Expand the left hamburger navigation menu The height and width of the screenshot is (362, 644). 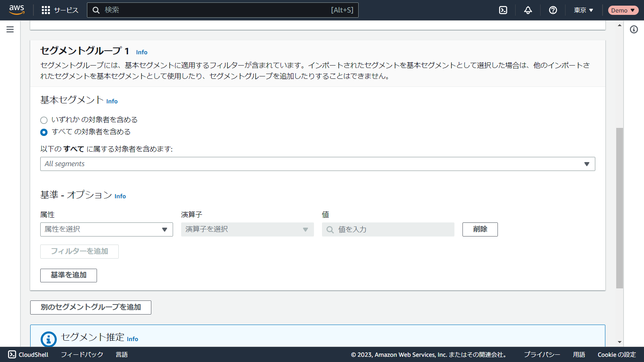tap(10, 29)
